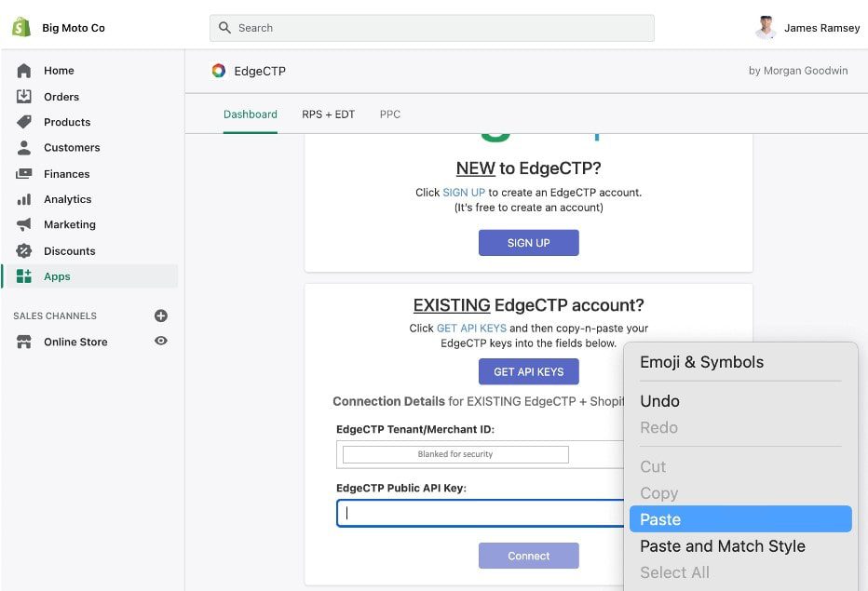The height and width of the screenshot is (591, 868).
Task: Click the SALES CHANNELS heading
Action: pos(55,316)
